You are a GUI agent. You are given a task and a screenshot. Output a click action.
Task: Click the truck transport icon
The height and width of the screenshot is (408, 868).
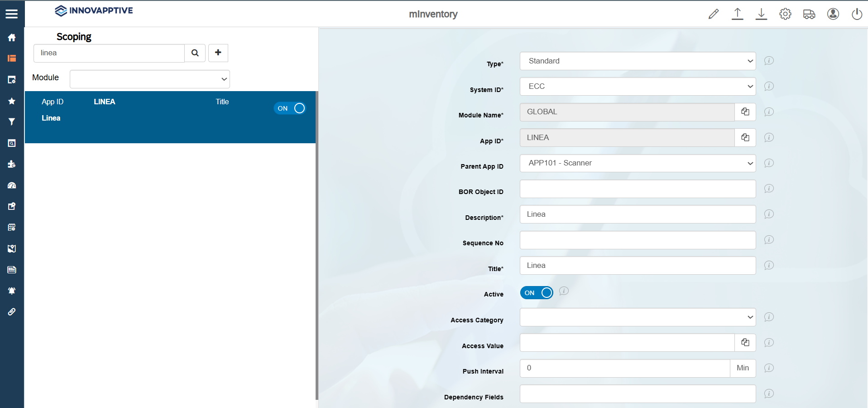pyautogui.click(x=809, y=14)
